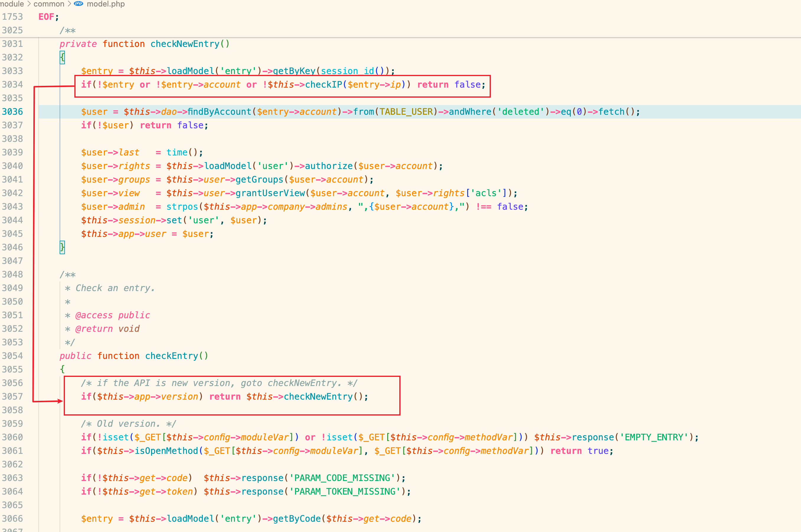Screen dimensions: 801x532
Task: Click authorize method on line 3040
Action: pyautogui.click(x=329, y=166)
